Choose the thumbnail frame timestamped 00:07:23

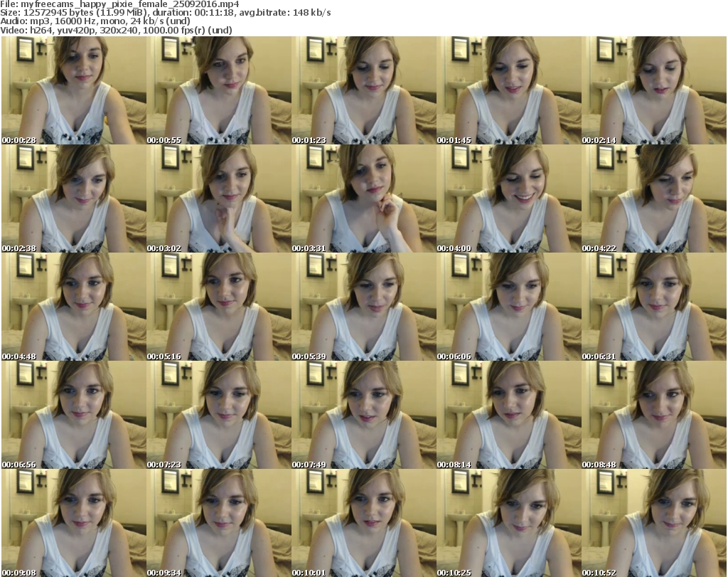pyautogui.click(x=219, y=414)
